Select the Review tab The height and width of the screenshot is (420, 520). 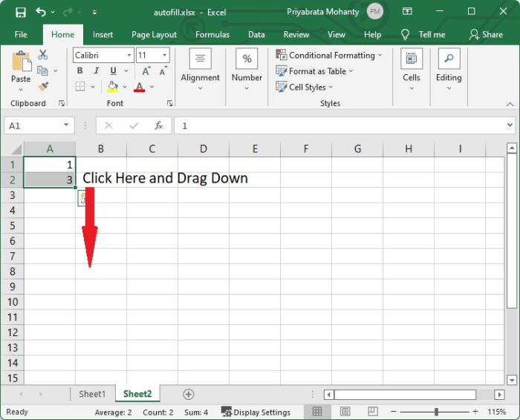(x=296, y=34)
